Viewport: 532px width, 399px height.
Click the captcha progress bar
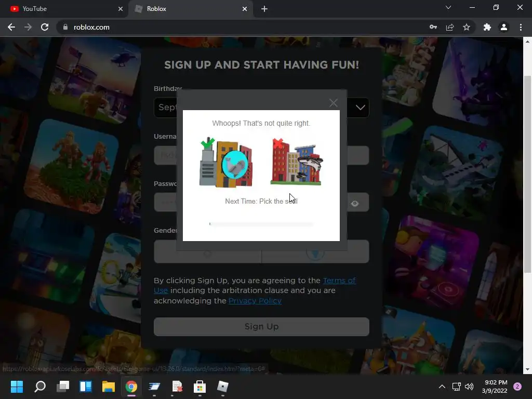click(261, 224)
